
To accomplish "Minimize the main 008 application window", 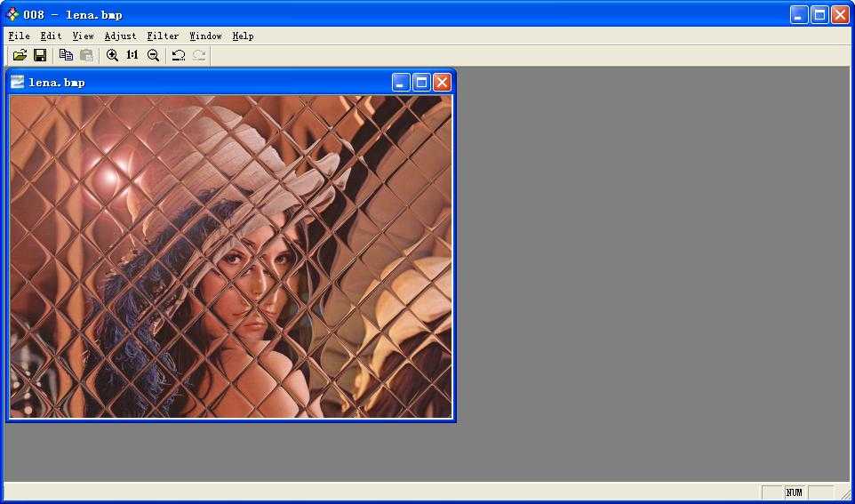I will click(x=799, y=15).
